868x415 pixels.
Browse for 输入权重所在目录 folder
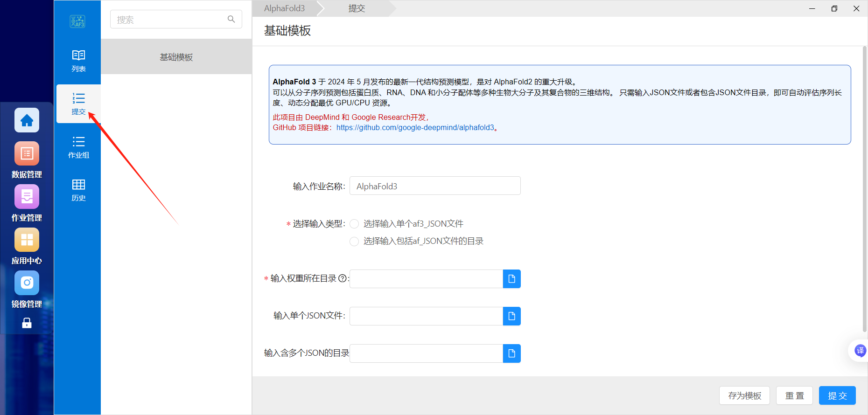click(512, 279)
